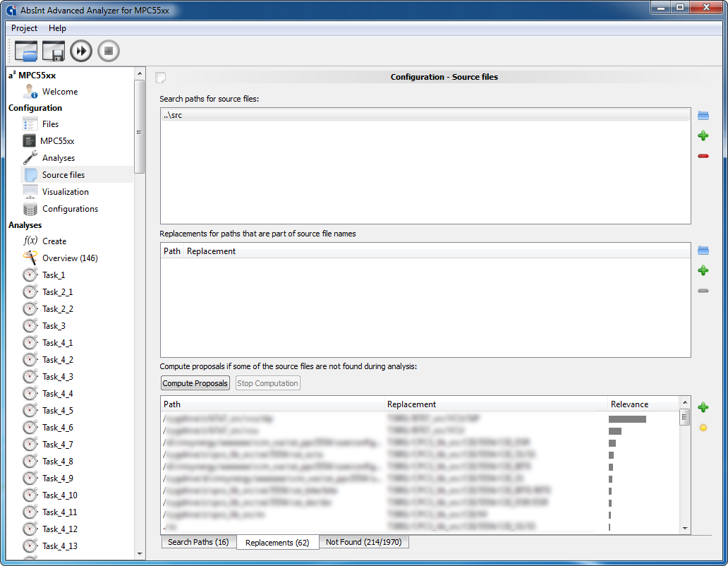Open Overview (146) analyses list
The width and height of the screenshot is (728, 566).
pyautogui.click(x=70, y=258)
